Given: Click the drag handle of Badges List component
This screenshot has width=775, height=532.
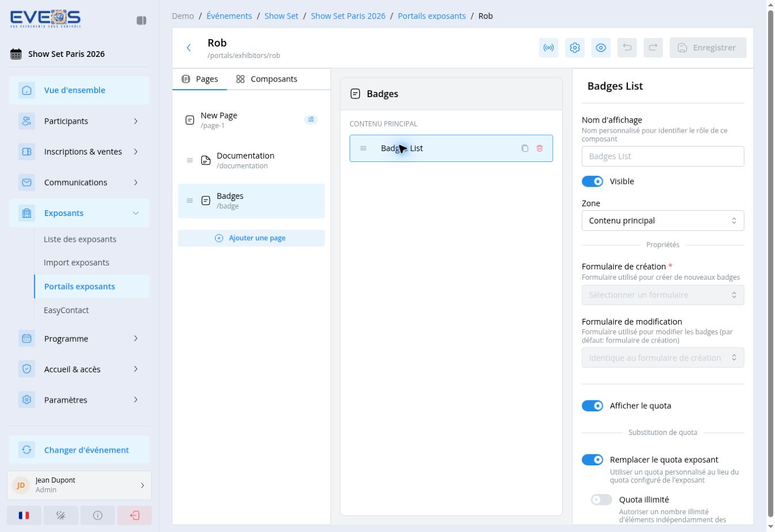Looking at the screenshot, I should pyautogui.click(x=363, y=148).
